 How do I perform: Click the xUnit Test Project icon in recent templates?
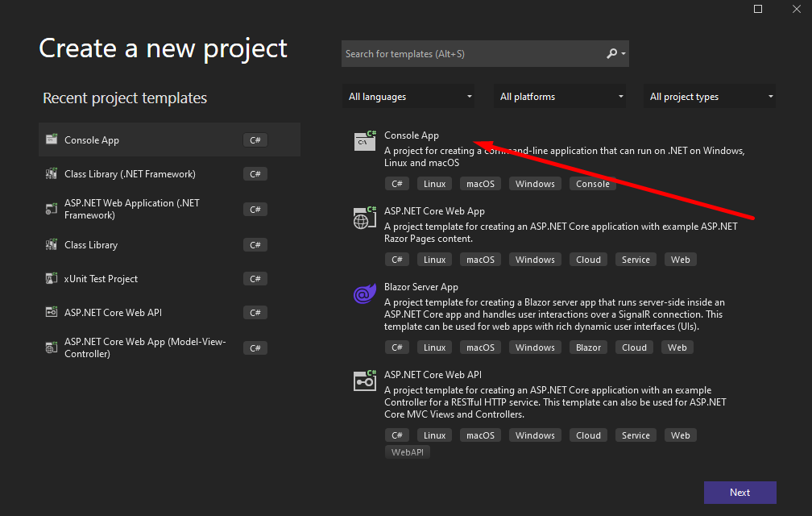tap(51, 279)
